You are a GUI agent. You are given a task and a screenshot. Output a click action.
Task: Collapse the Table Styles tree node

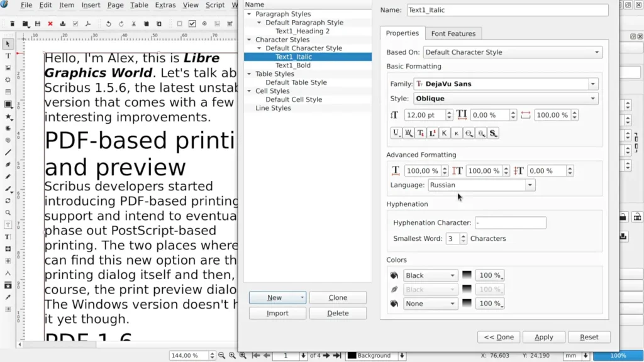249,74
